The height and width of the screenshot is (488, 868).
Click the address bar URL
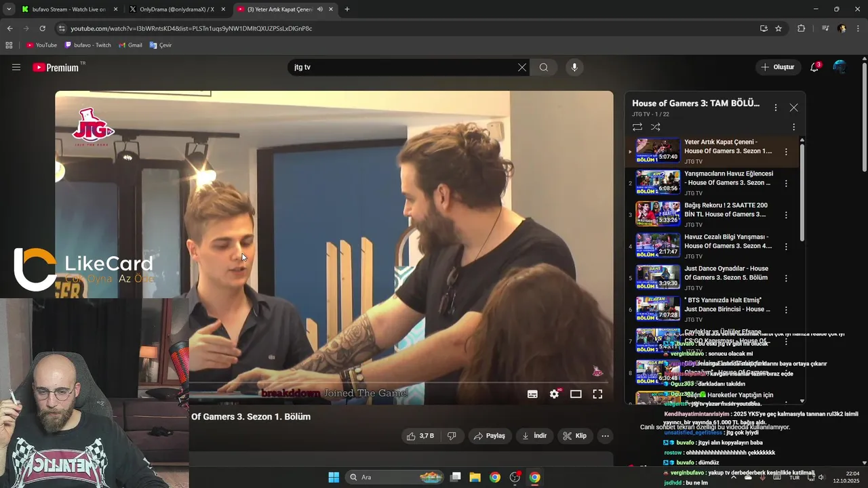pos(191,28)
